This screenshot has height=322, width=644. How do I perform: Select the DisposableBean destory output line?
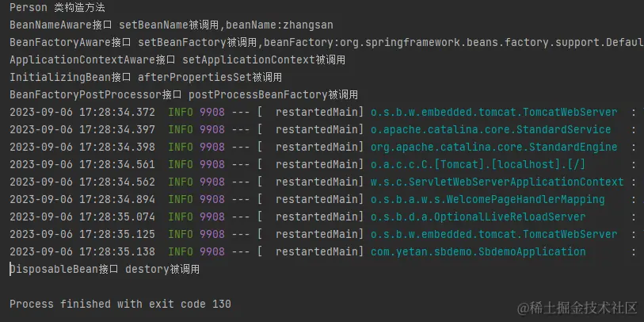click(105, 270)
